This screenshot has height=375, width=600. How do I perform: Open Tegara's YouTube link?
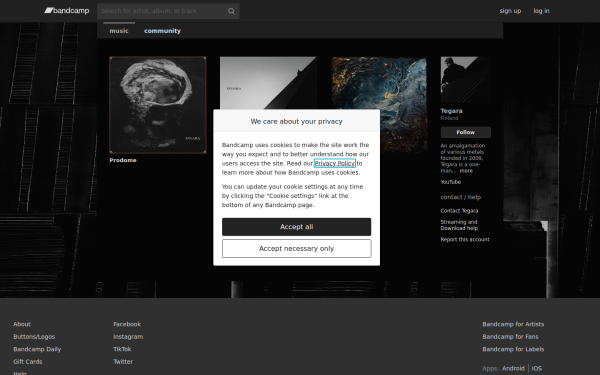tap(451, 182)
